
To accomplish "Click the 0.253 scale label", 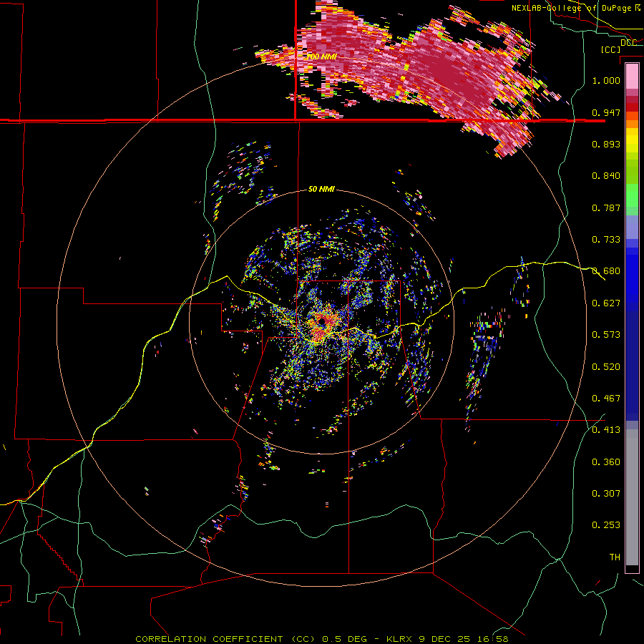I will (x=606, y=525).
